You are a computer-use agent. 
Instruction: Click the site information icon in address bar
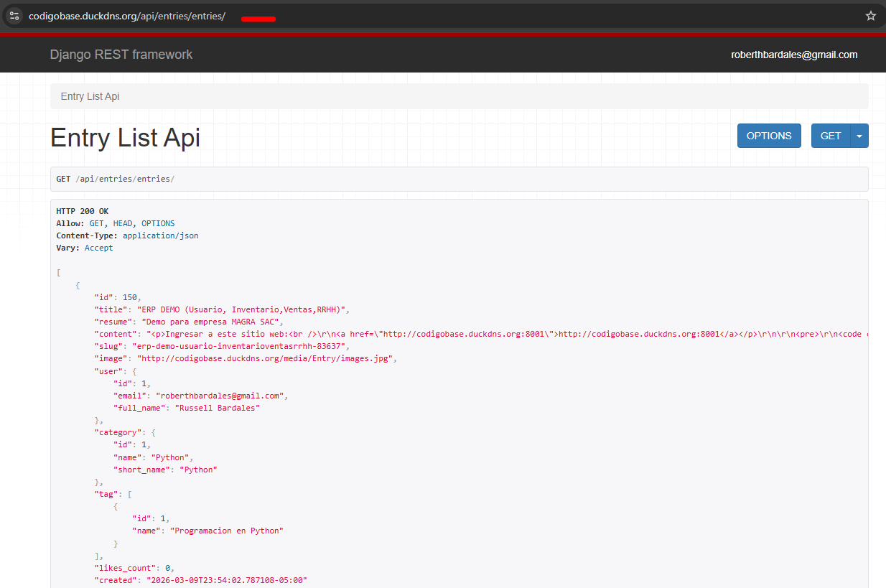14,16
